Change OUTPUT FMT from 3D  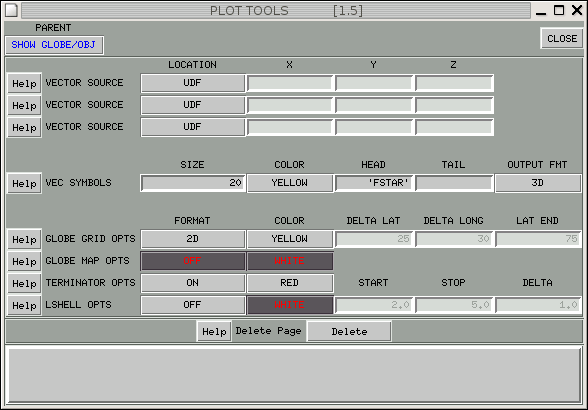pos(538,183)
